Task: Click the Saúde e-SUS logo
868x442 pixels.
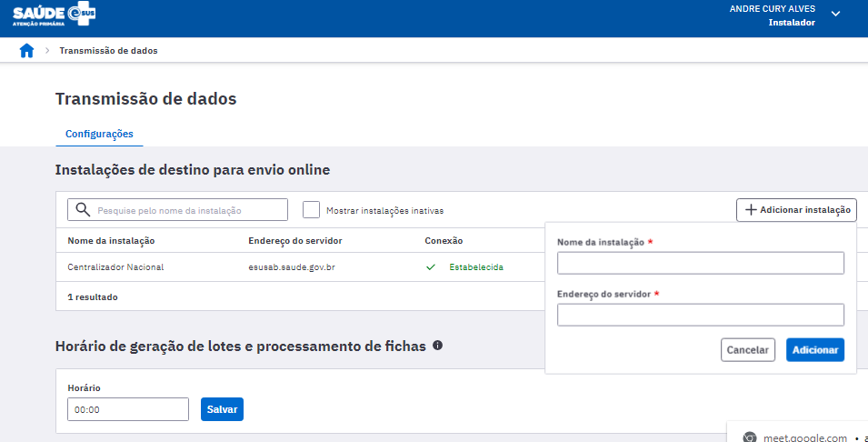Action: [x=55, y=16]
